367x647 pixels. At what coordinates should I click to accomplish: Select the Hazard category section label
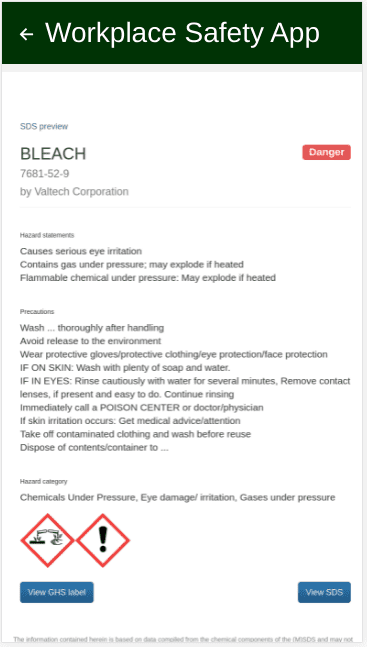tap(43, 481)
